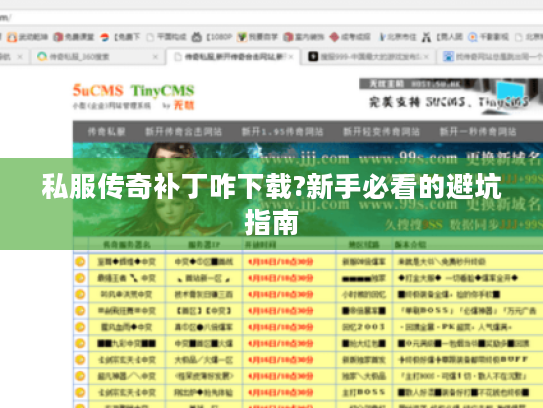Open the 新开一秒传奇网站 menu item

coord(478,132)
